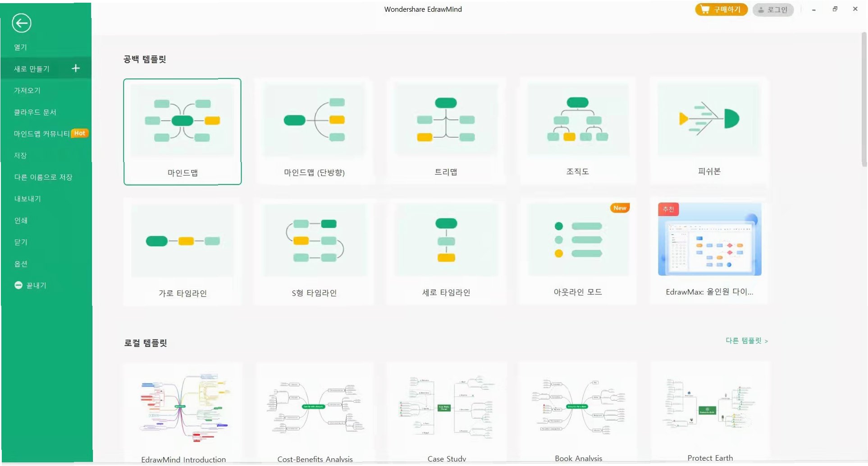Select the 마인드맵 blank template icon
868x466 pixels.
point(182,120)
